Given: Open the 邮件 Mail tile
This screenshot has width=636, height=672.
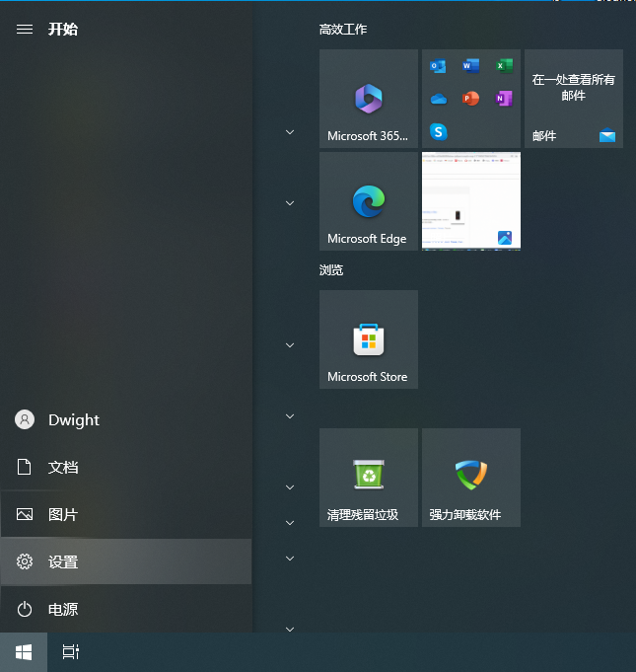Looking at the screenshot, I should click(x=574, y=99).
